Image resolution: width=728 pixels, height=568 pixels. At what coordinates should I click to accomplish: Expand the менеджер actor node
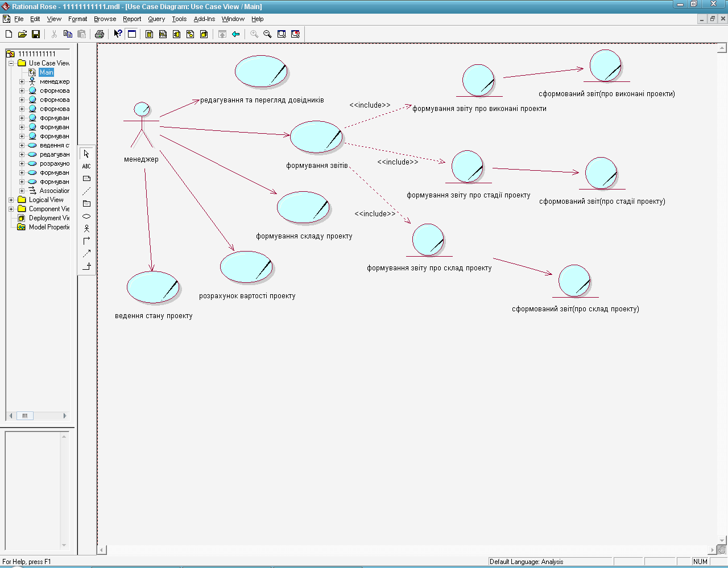22,81
